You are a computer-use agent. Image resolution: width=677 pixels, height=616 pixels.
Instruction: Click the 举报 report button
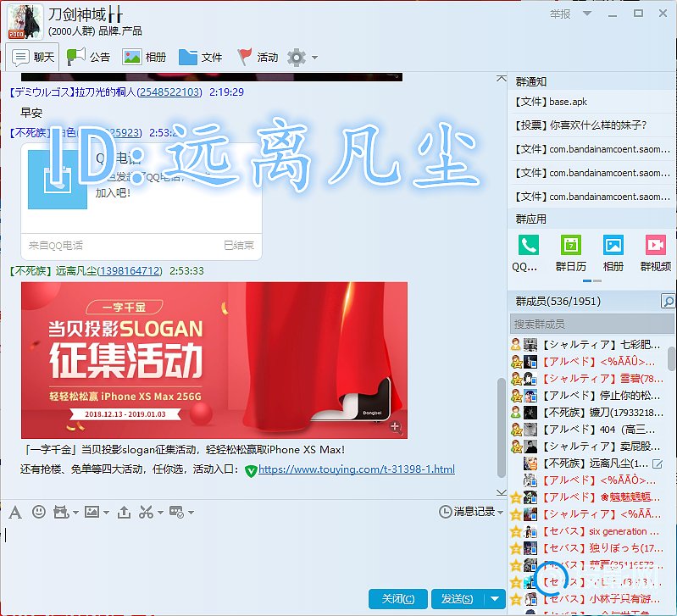[560, 14]
